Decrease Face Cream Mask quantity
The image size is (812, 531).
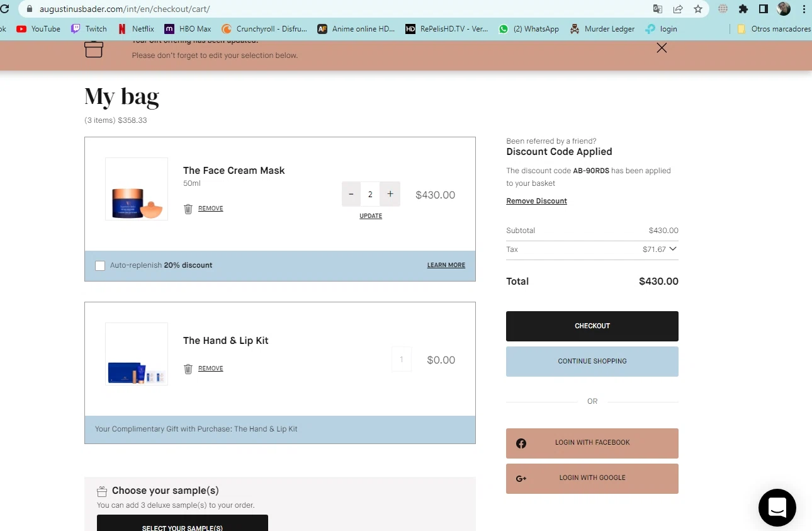pos(351,194)
